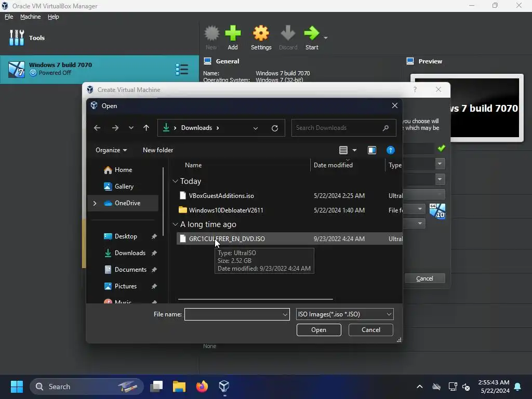Click the Discard toolbar icon
The height and width of the screenshot is (399, 532).
coord(288,33)
